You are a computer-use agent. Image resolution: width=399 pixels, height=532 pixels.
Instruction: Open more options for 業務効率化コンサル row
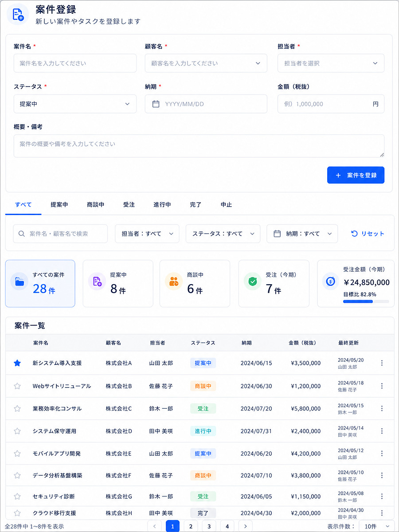(382, 408)
